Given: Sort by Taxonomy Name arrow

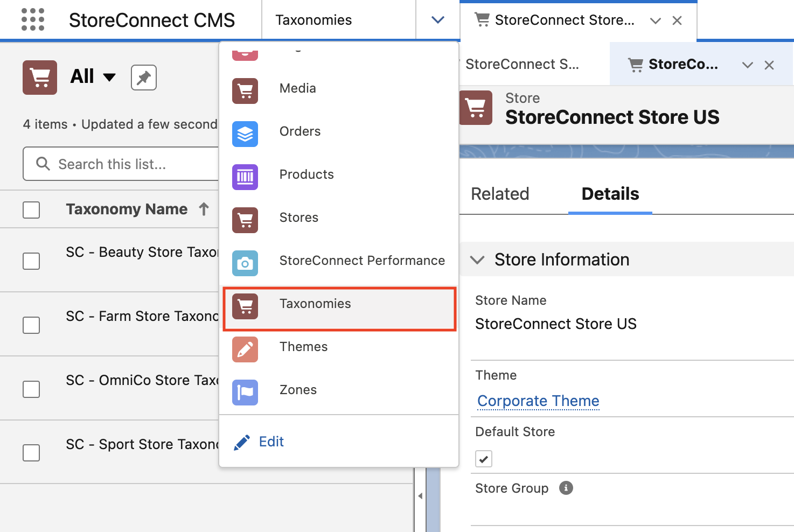Looking at the screenshot, I should (204, 209).
